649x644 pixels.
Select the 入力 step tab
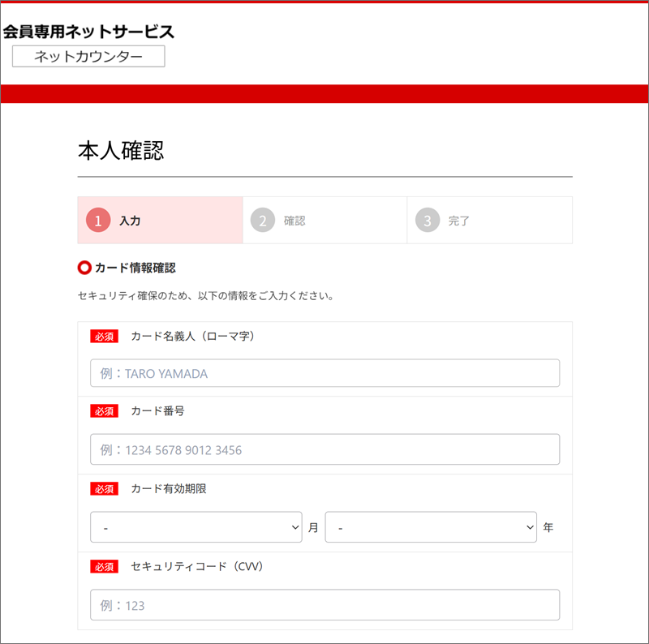160,220
